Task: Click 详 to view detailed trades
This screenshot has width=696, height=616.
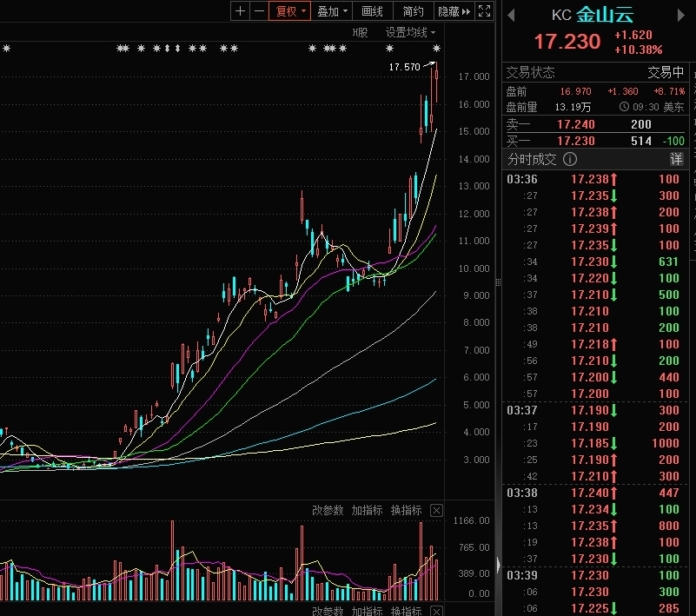Action: (676, 159)
